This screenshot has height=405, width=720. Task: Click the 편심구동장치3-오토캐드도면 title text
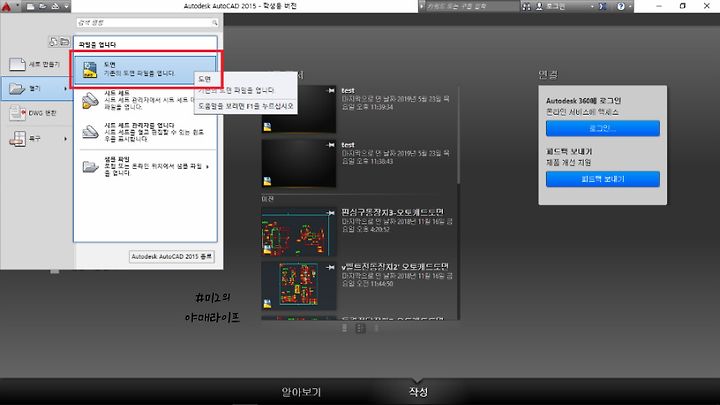pyautogui.click(x=393, y=212)
